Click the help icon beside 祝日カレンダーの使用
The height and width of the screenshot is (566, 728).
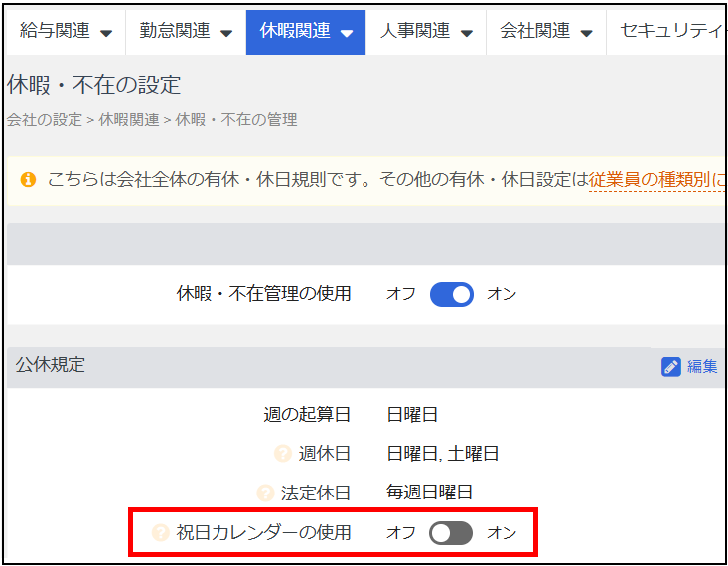pyautogui.click(x=161, y=533)
